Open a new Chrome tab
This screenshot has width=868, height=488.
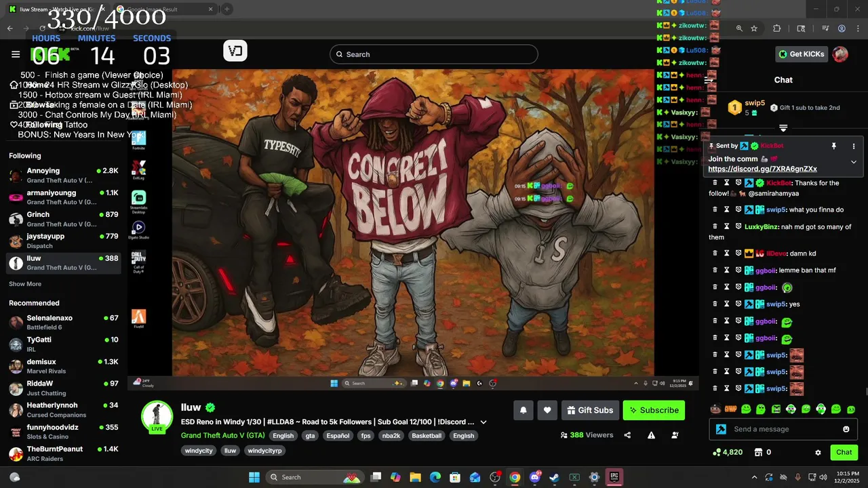(227, 9)
